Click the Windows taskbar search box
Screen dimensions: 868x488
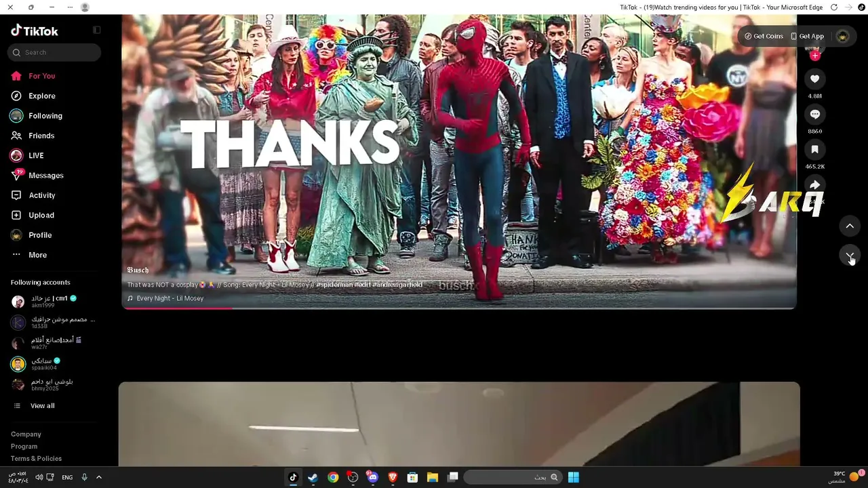point(513,477)
